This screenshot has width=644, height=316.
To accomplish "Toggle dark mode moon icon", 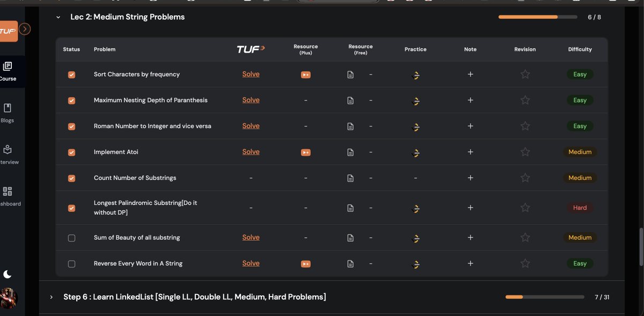I will click(8, 275).
